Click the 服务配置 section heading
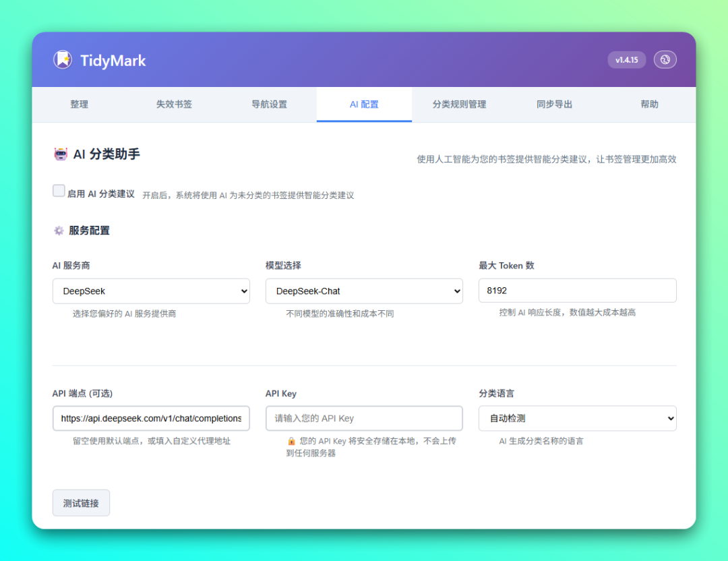Viewport: 728px width, 561px height. tap(89, 231)
